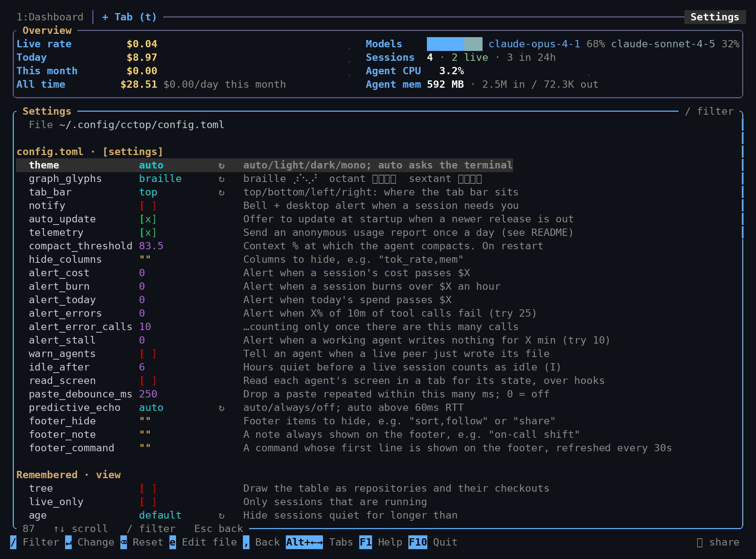This screenshot has height=559, width=756.
Task: Click the Settings panel scrollbar
Action: click(x=742, y=178)
